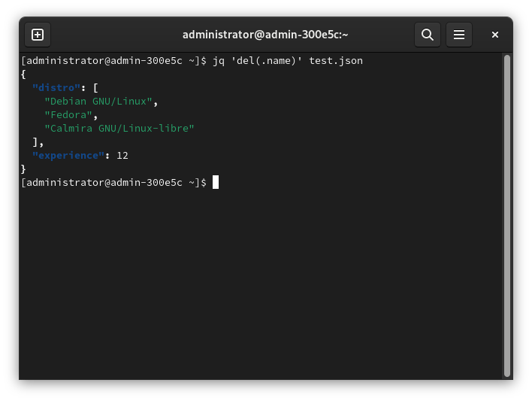This screenshot has width=532, height=401.
Task: Click the "Debian GNU/Linux" string
Action: pos(98,101)
